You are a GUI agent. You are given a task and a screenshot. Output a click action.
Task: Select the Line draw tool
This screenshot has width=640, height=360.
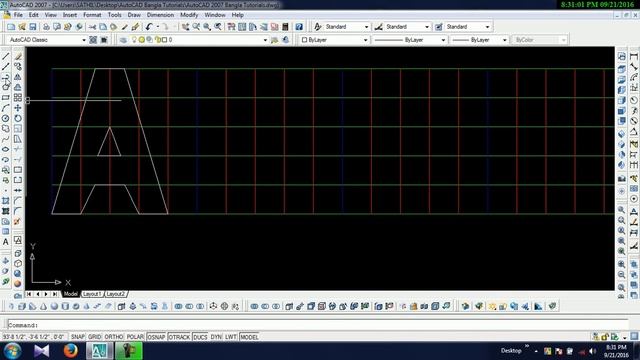pyautogui.click(x=6, y=56)
